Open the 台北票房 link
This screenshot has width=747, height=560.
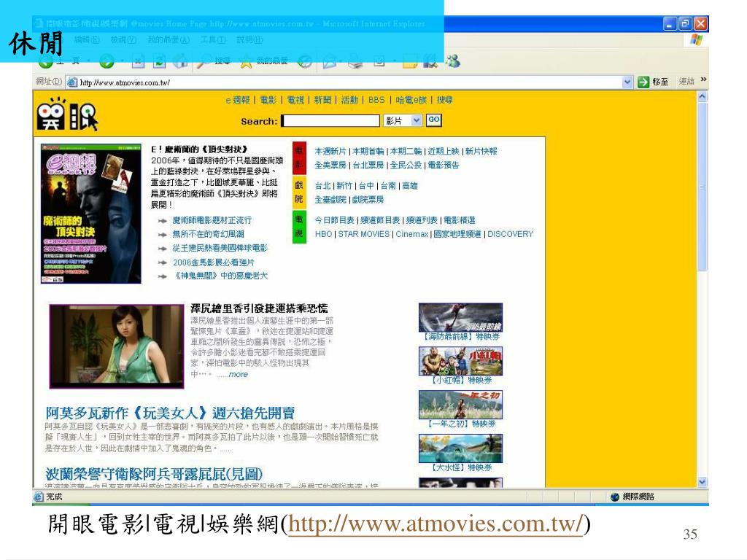click(x=368, y=166)
